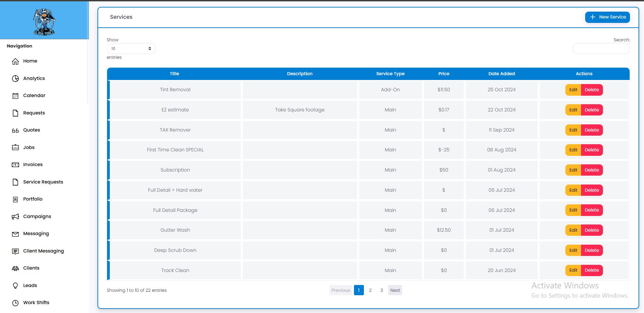Delete the Tint Removal service

tap(592, 90)
